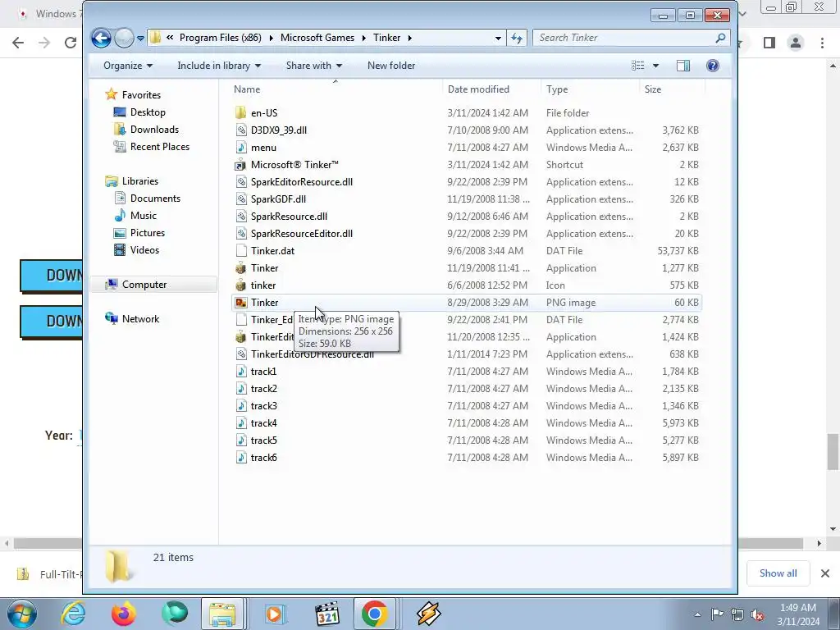Select SparkGDF.dll file icon

click(241, 199)
